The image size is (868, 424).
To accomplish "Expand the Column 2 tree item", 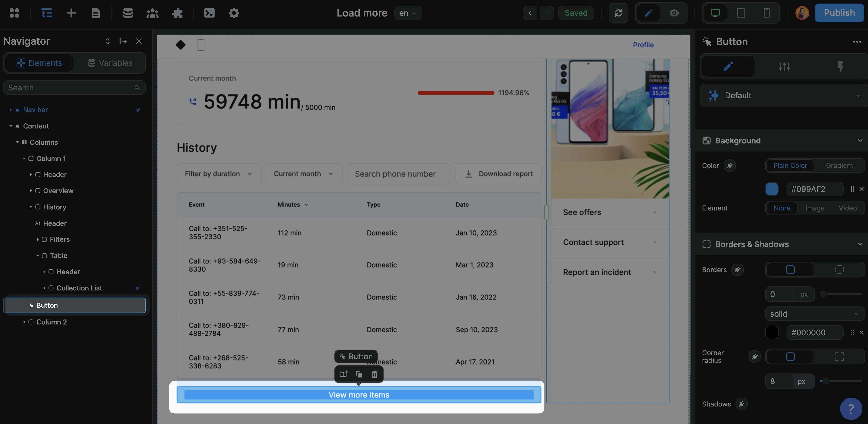I will pyautogui.click(x=24, y=322).
